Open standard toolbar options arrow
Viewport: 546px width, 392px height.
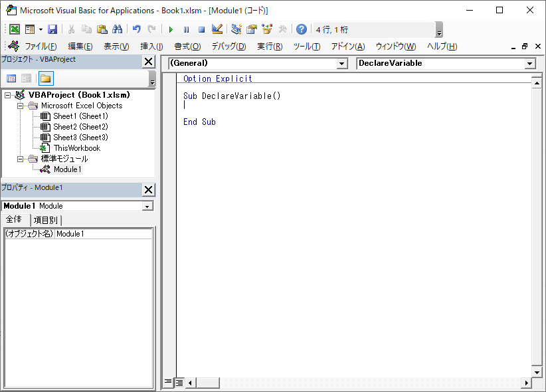click(439, 30)
